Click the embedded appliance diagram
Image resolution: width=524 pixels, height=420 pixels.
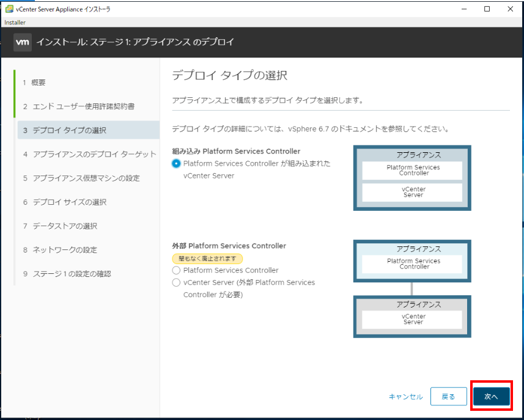[x=412, y=178]
